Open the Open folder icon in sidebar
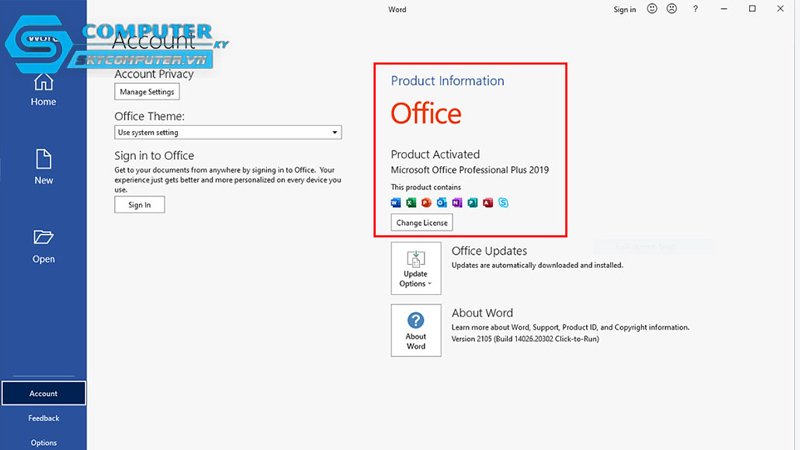800x450 pixels. pyautogui.click(x=43, y=237)
